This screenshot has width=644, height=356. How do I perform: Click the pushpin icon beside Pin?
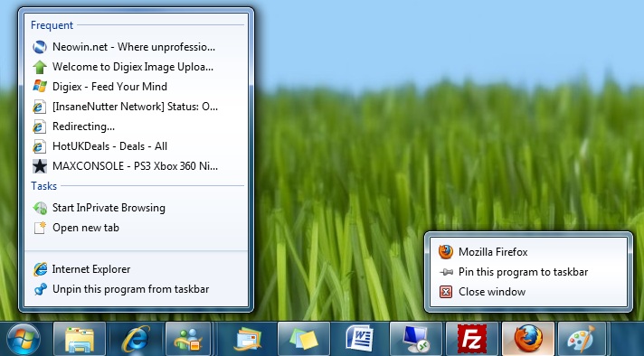[446, 272]
